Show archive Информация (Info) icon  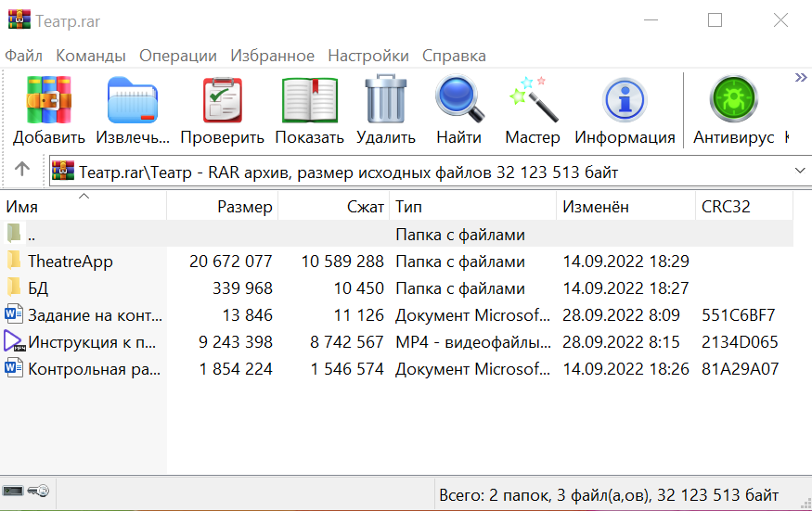pyautogui.click(x=625, y=100)
